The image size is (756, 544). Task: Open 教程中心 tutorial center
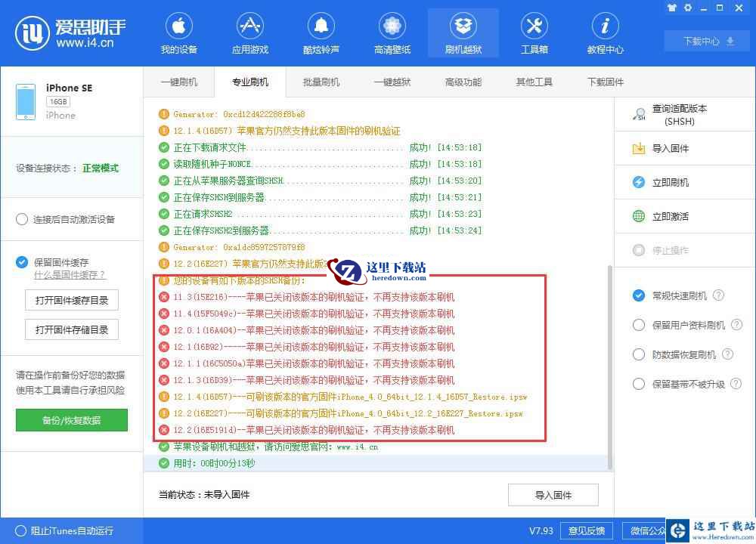point(605,33)
